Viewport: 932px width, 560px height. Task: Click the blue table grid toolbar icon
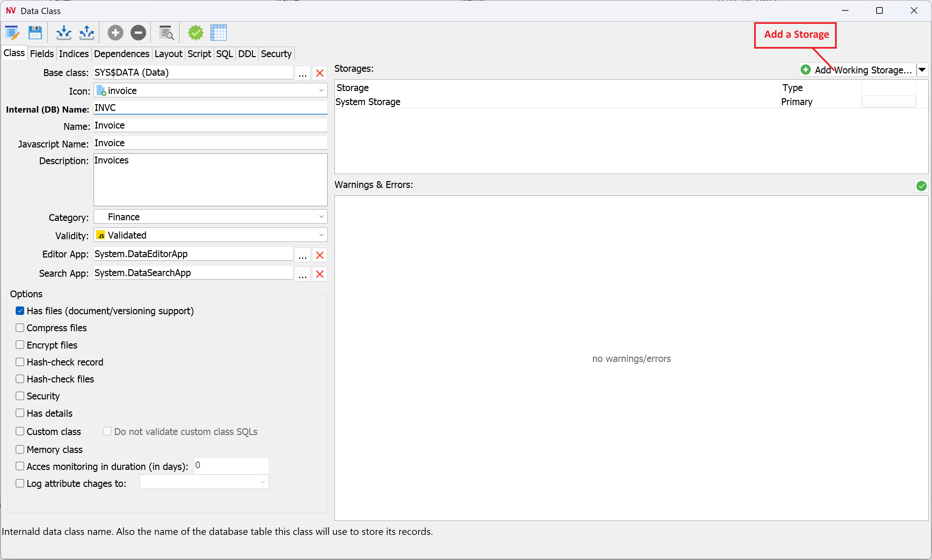coord(218,33)
